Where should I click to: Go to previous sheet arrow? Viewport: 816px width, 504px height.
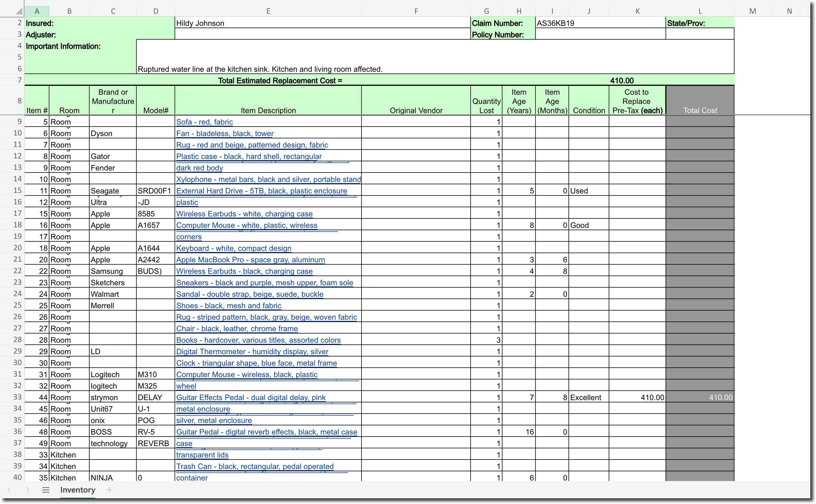point(9,490)
